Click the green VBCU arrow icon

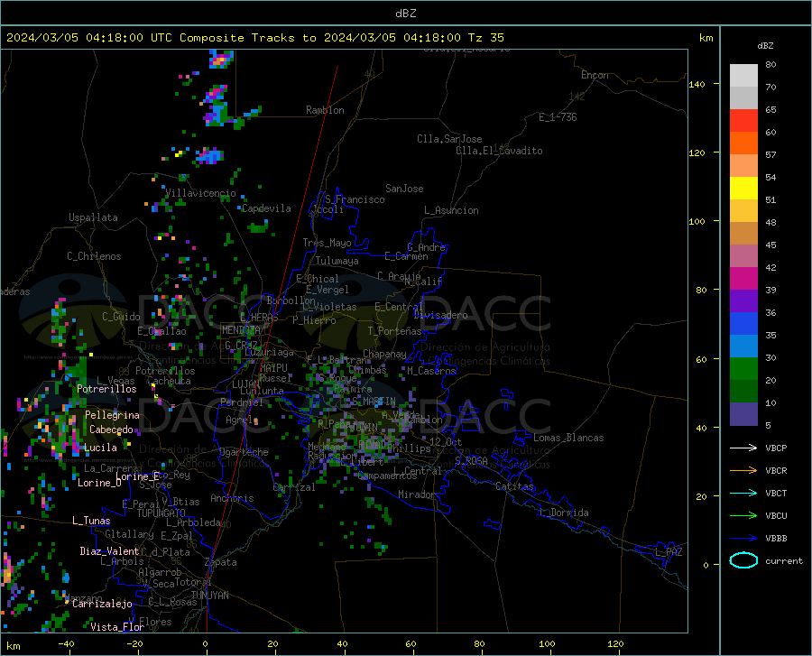coord(743,516)
